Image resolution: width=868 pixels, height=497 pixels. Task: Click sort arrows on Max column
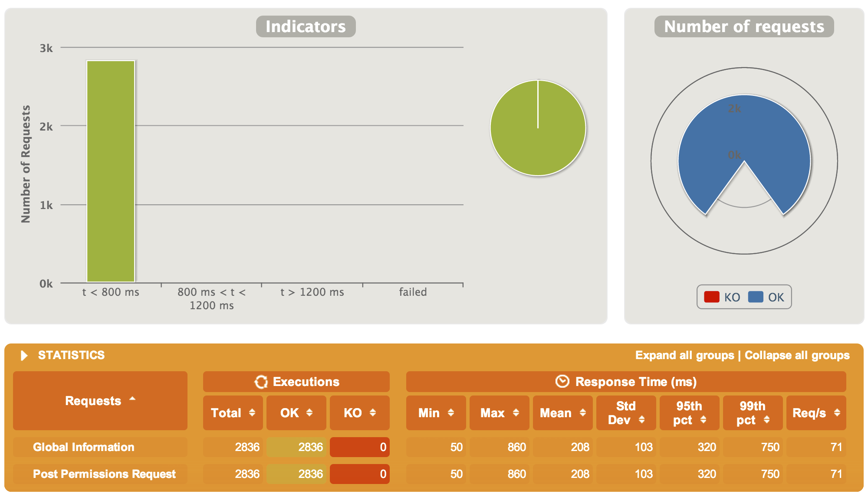pos(516,412)
